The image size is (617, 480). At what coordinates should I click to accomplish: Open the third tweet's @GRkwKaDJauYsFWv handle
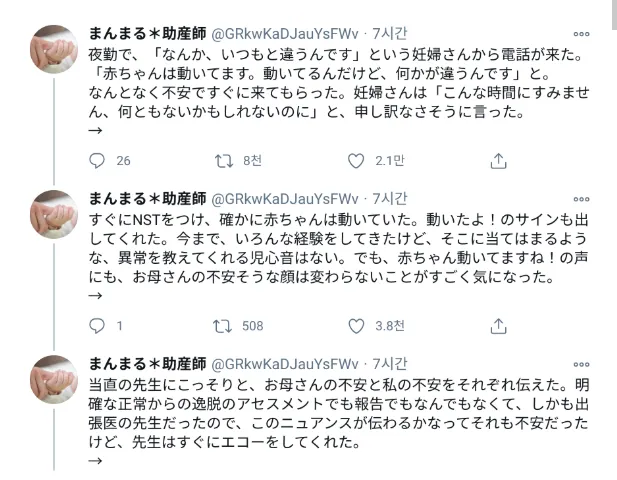click(x=285, y=365)
